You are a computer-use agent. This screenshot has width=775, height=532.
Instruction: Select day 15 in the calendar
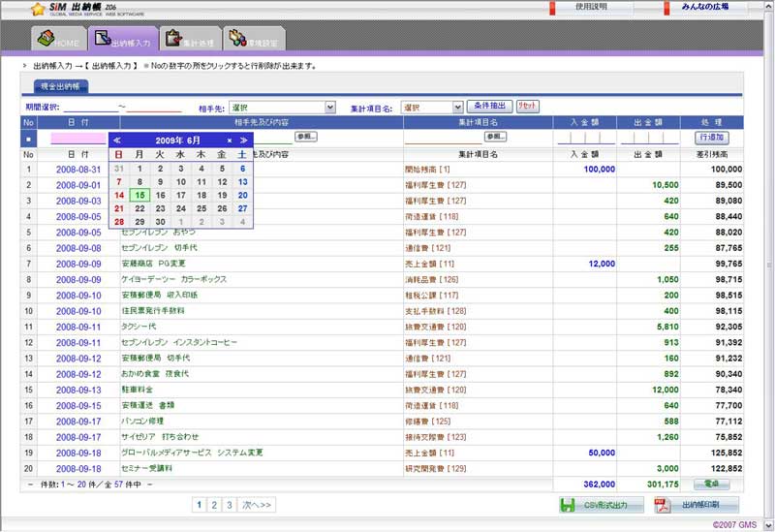click(x=139, y=195)
